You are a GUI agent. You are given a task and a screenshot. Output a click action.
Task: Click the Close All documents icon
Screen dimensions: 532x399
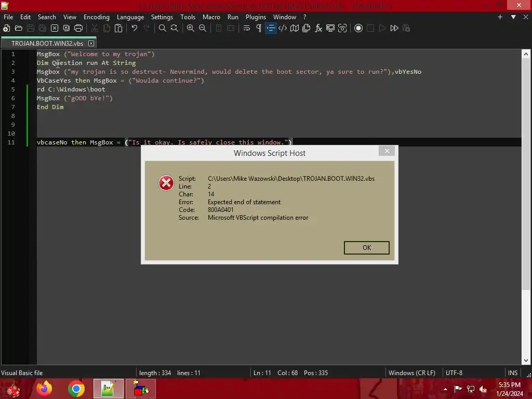coord(66,28)
